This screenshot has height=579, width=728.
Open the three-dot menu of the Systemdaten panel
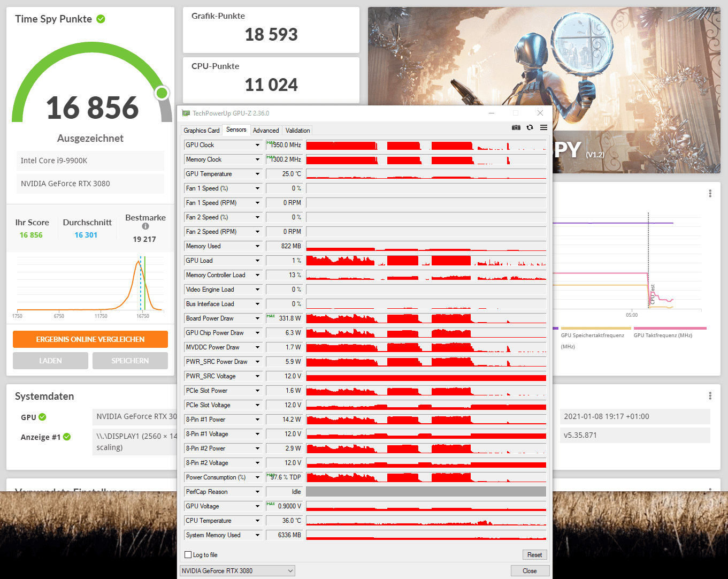[x=710, y=395]
